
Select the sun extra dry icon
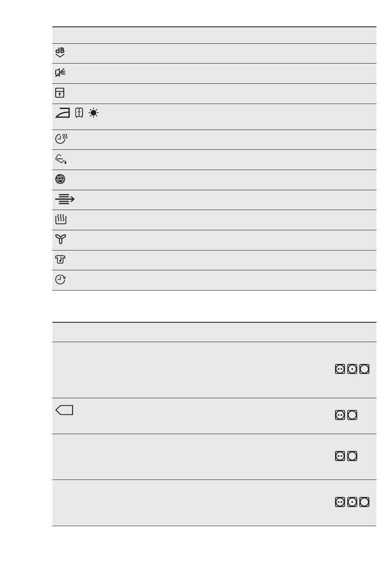[94, 113]
